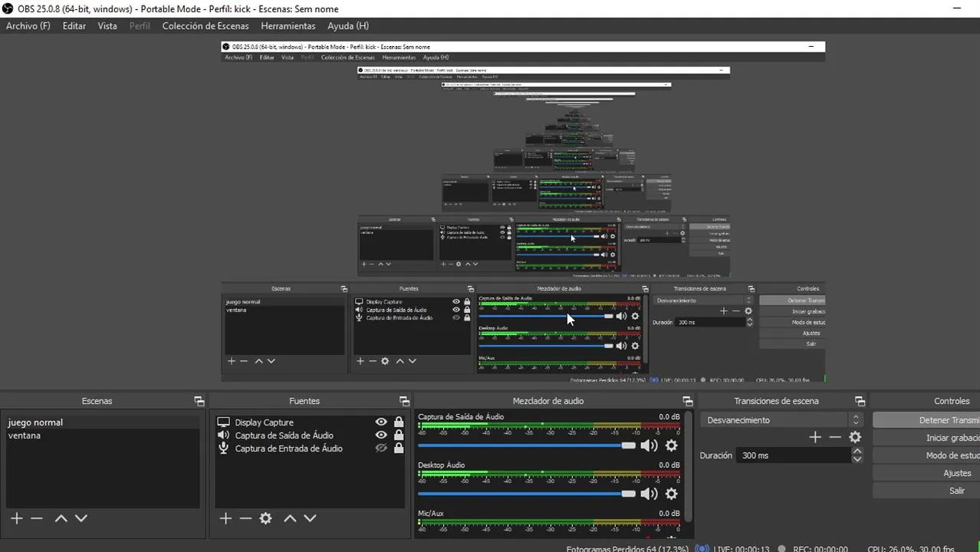Undock the Escenas panel with its float icon

coord(199,401)
